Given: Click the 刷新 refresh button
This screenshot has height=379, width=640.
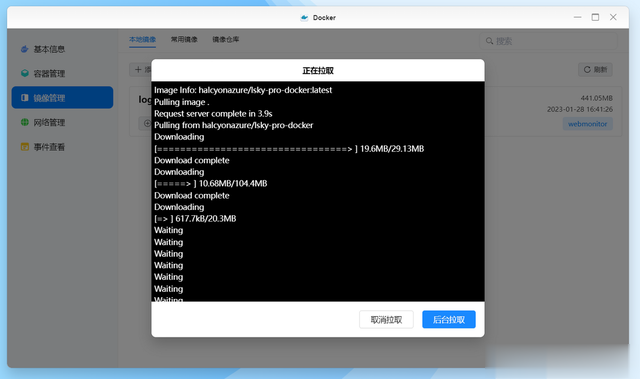Looking at the screenshot, I should point(595,70).
